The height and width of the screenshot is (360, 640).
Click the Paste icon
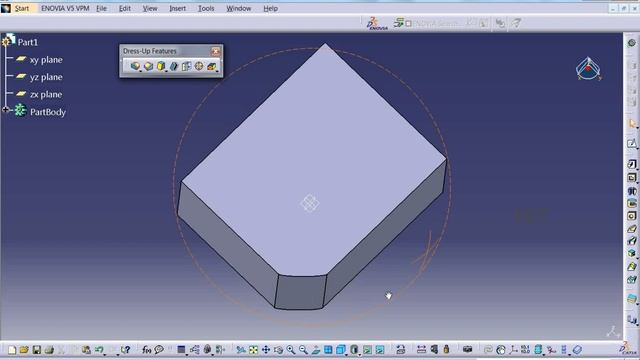pyautogui.click(x=86, y=350)
